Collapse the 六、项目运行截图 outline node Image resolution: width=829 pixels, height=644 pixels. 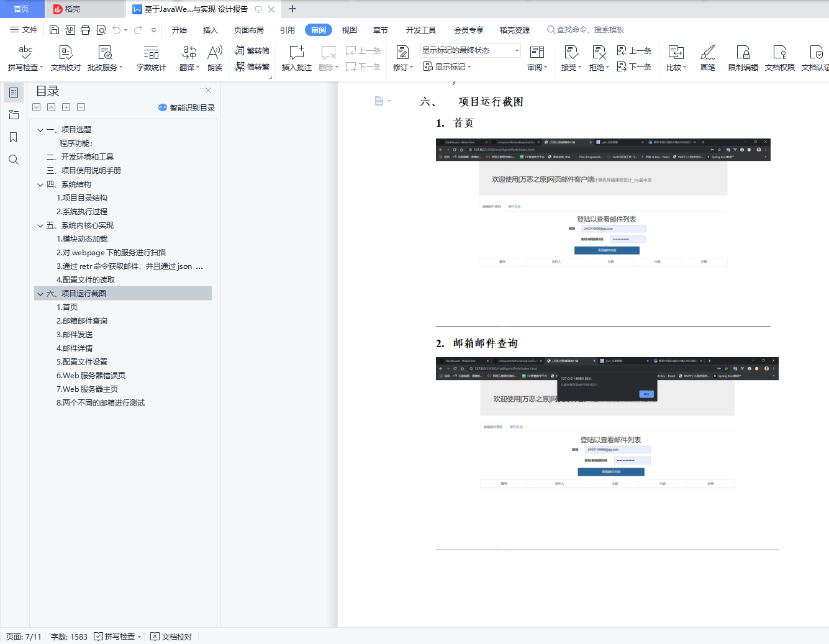coord(40,294)
